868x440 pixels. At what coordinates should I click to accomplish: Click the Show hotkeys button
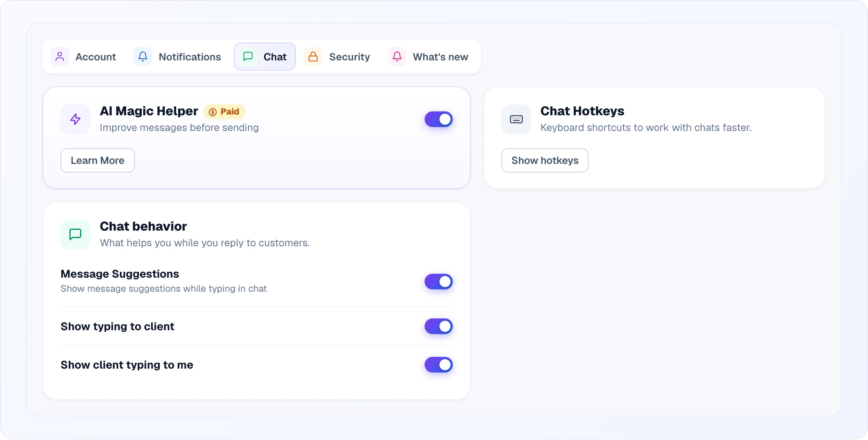tap(545, 160)
